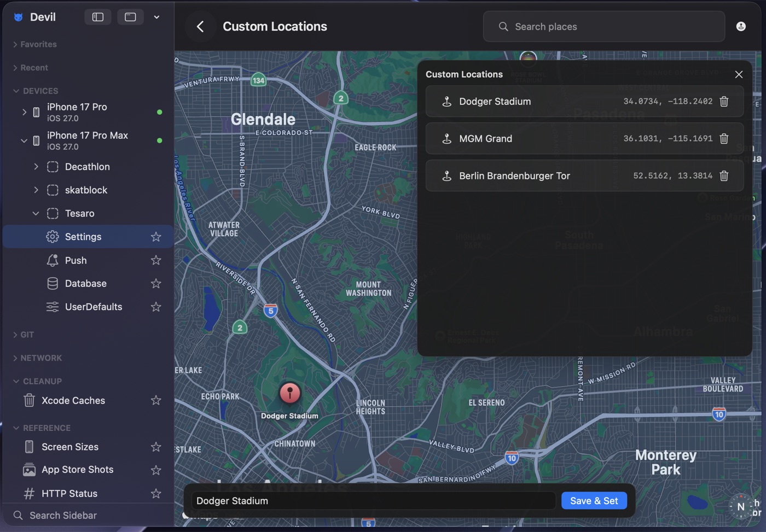Screen dimensions: 766x532
Task: Click the window layout rectangle button
Action: pyautogui.click(x=130, y=17)
